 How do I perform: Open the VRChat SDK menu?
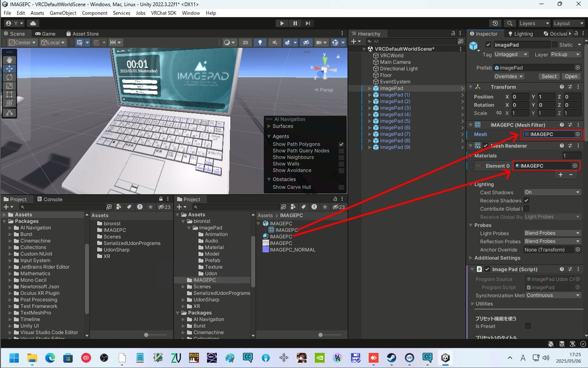[x=164, y=13]
